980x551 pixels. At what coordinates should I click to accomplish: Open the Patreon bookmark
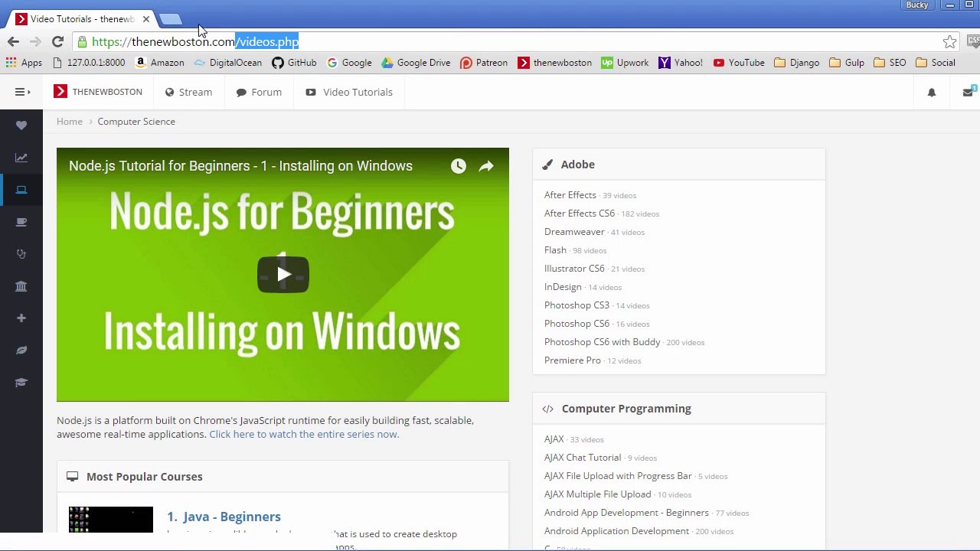[484, 63]
